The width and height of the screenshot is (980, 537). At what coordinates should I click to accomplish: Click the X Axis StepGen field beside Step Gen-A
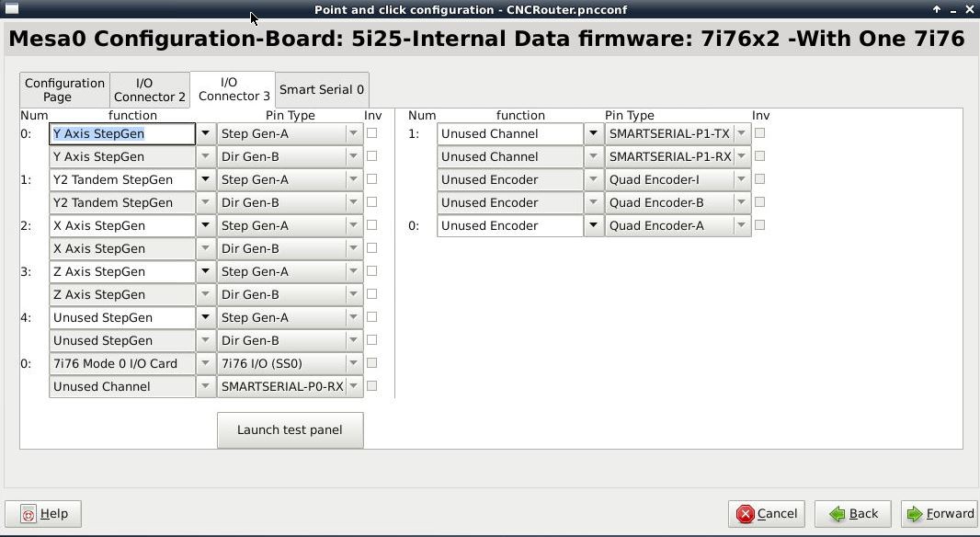click(122, 225)
